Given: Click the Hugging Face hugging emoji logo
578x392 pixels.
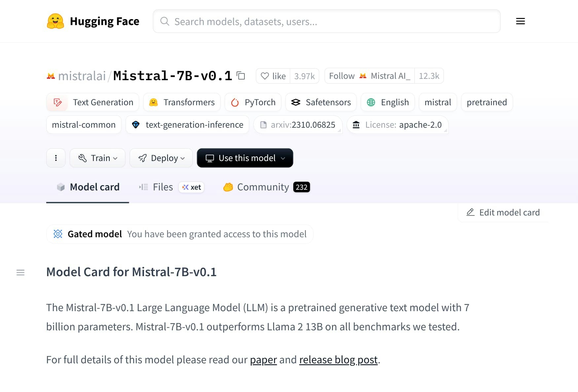Looking at the screenshot, I should (55, 21).
